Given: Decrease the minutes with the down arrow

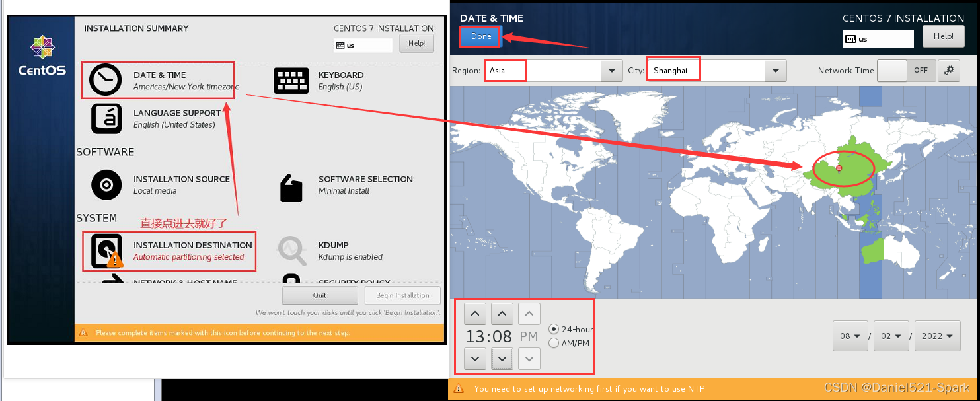Looking at the screenshot, I should click(x=502, y=359).
